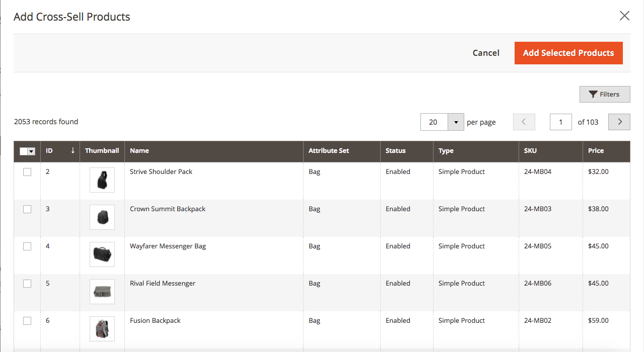Go to the next page of products

(x=619, y=122)
